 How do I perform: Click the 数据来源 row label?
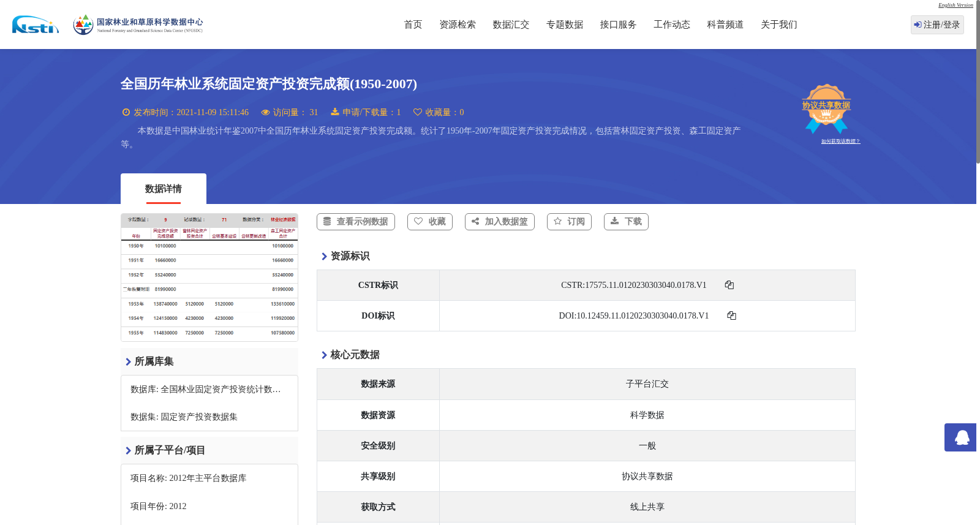click(378, 384)
